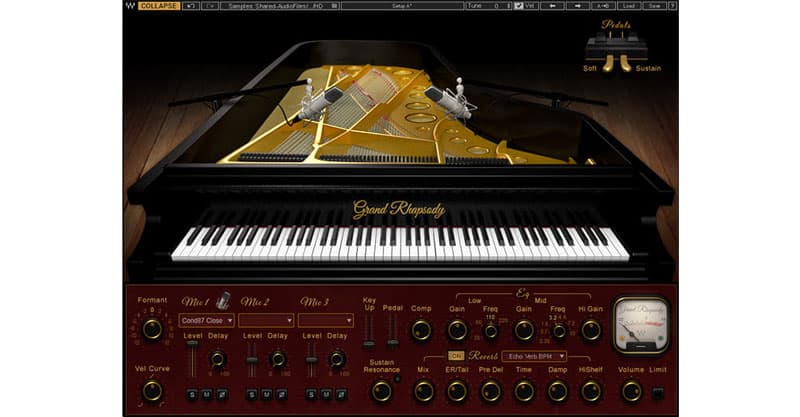Open help with the question mark
This screenshot has height=417, width=800.
coord(672,6)
